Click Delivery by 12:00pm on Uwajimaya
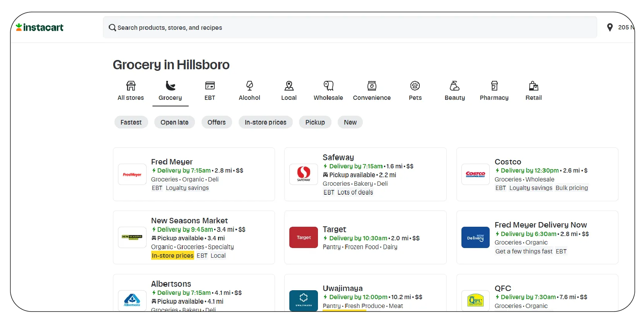Screen dimensions: 644x320 (x=358, y=297)
